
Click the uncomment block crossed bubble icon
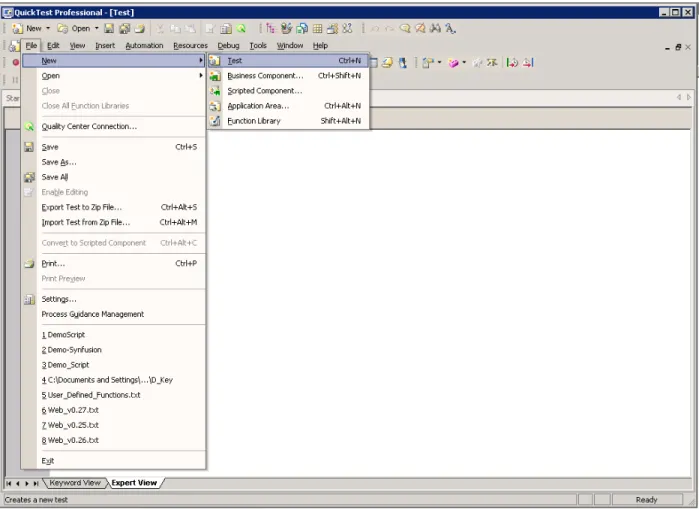pos(420,29)
